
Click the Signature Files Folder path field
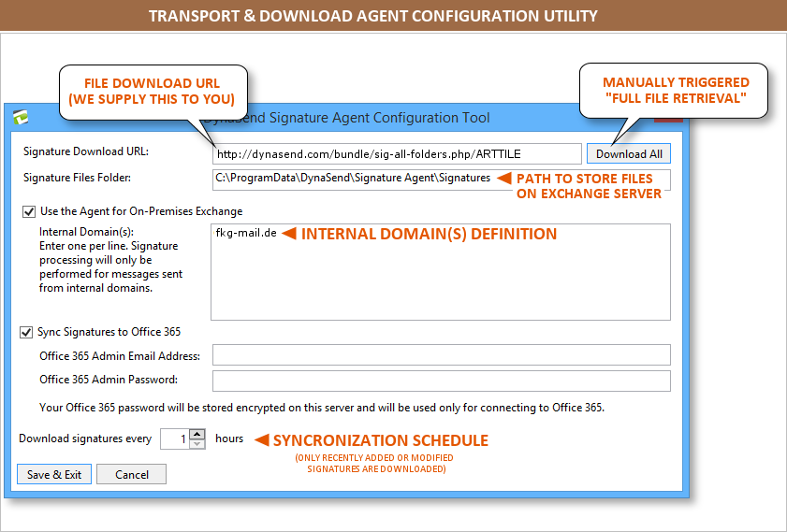[x=441, y=180]
